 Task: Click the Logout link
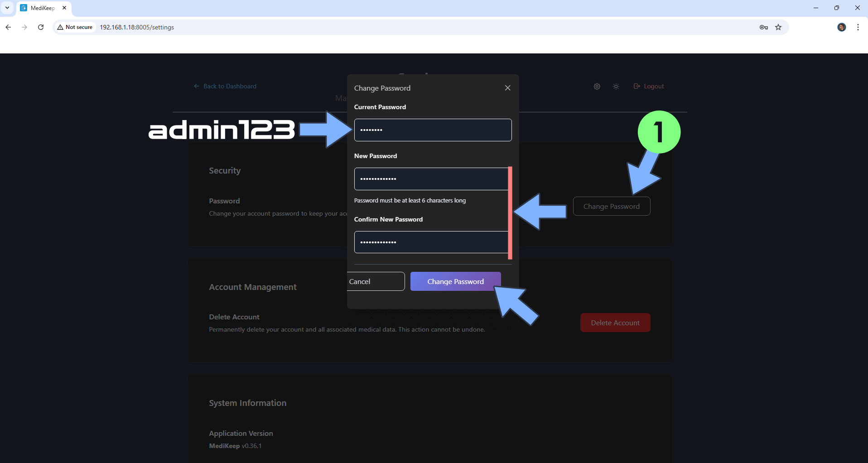(649, 87)
